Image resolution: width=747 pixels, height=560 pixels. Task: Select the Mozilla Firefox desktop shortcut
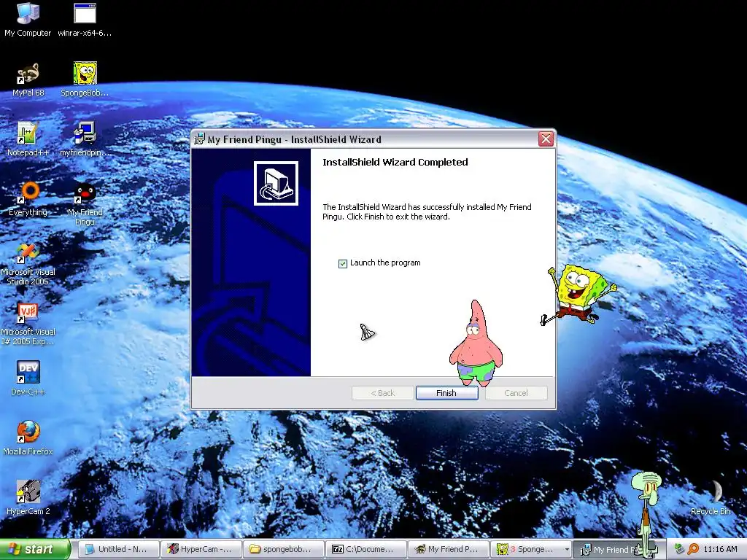pos(28,438)
